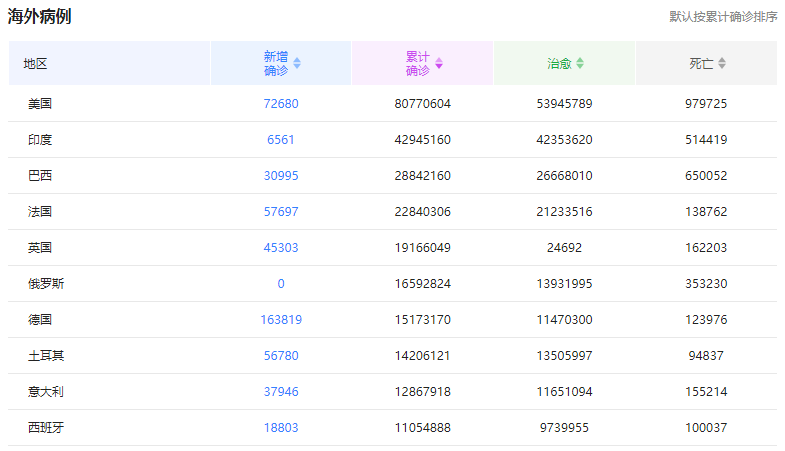Click recovered value 13505997

click(x=564, y=356)
